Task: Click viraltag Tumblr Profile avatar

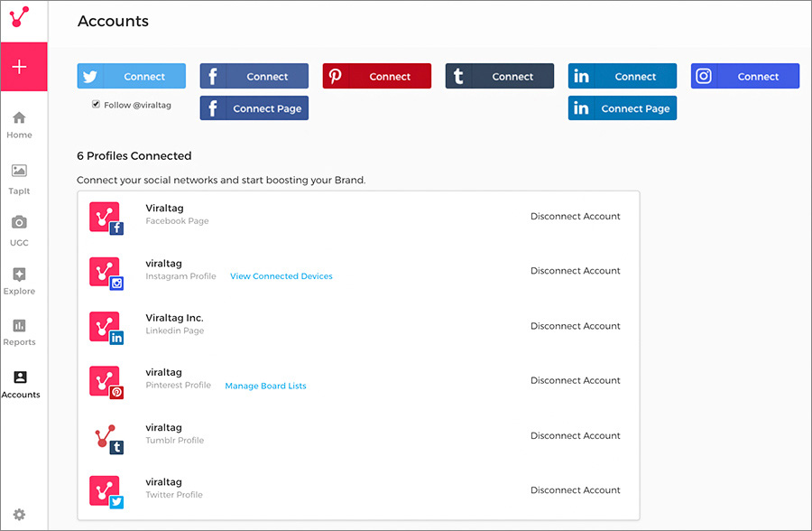Action: coord(108,439)
